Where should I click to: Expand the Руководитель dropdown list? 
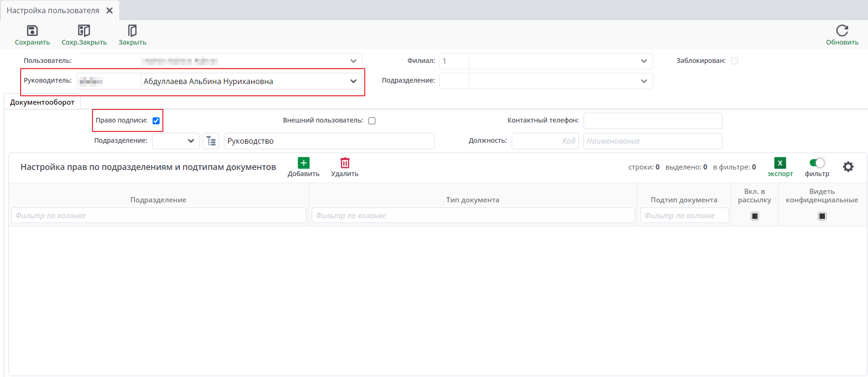pyautogui.click(x=353, y=81)
